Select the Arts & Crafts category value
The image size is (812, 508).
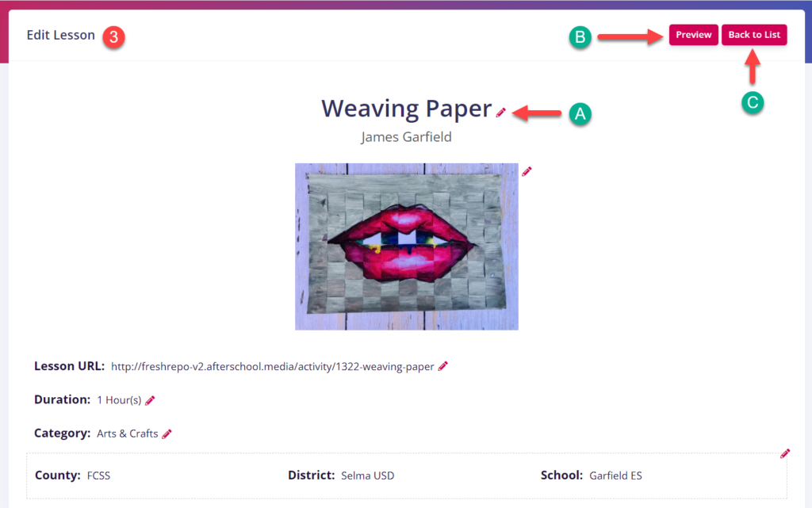[x=128, y=434]
